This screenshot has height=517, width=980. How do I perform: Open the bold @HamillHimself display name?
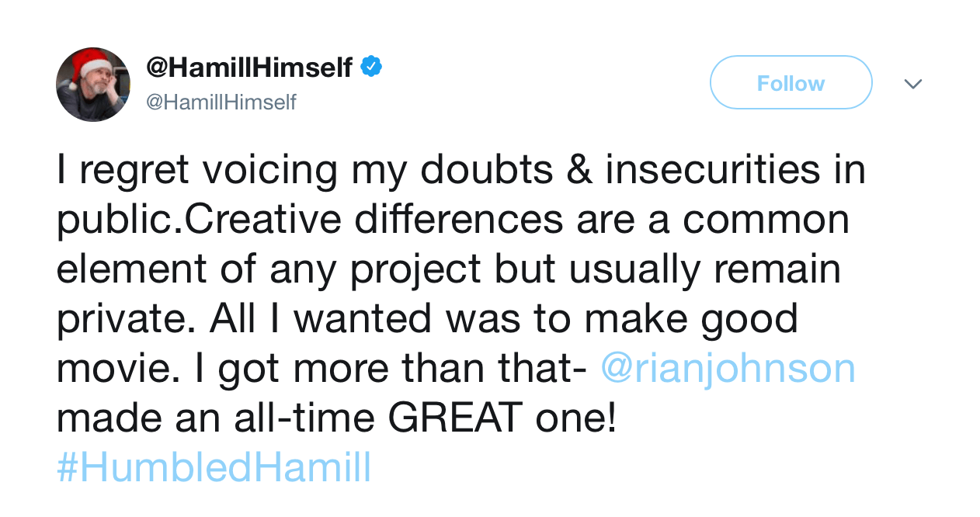(x=249, y=68)
